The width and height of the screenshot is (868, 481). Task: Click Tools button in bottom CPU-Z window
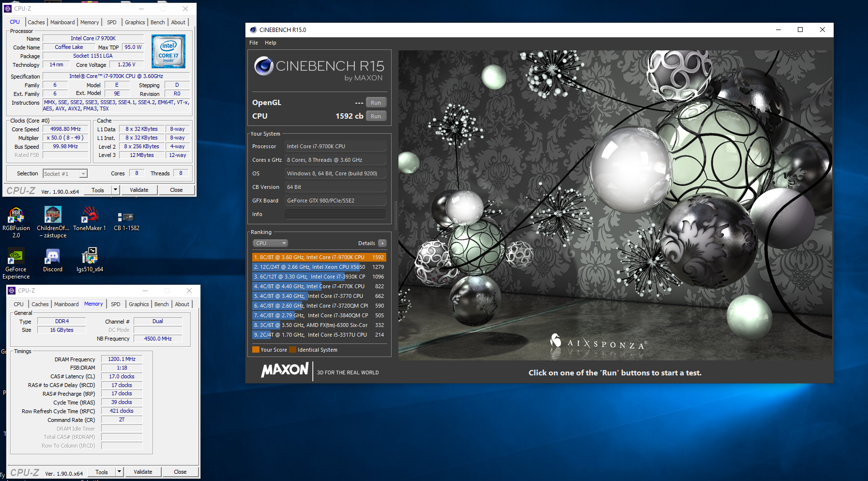[x=102, y=472]
